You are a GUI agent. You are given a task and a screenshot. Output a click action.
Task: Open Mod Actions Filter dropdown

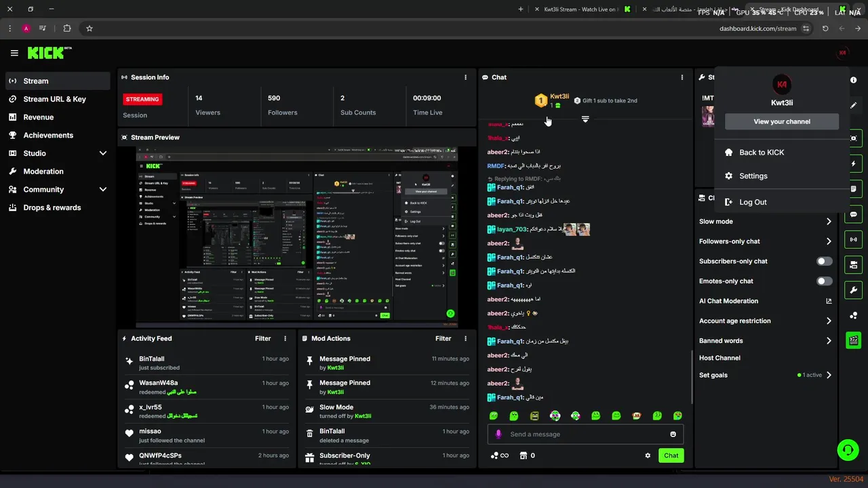click(x=443, y=338)
